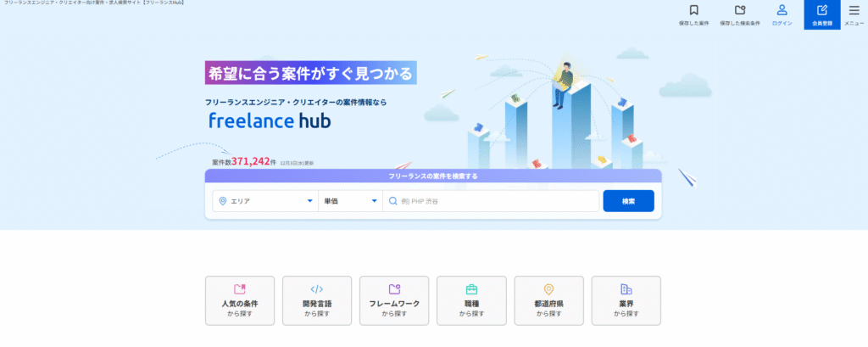Browse by フレームワーク framework

pos(394,300)
